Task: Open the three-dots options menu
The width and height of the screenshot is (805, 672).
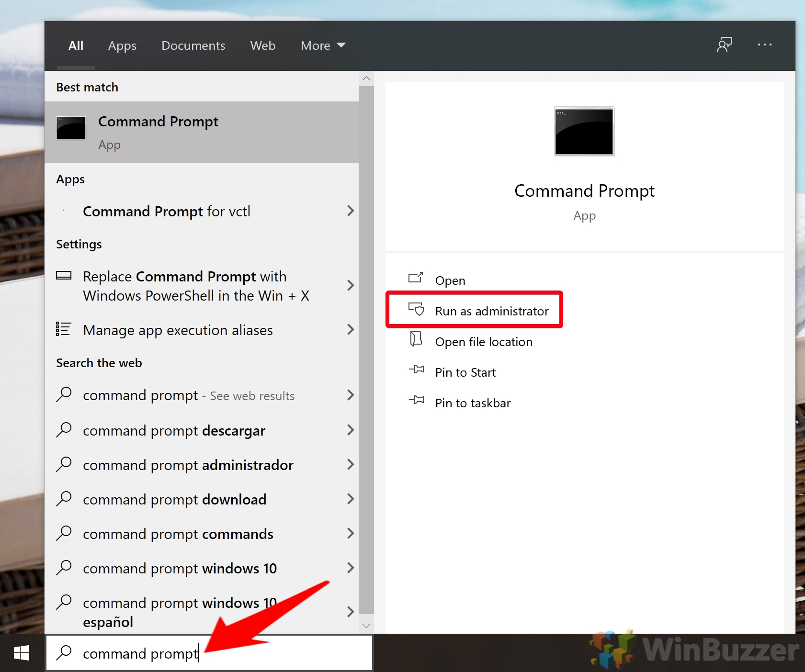Action: coord(764,45)
